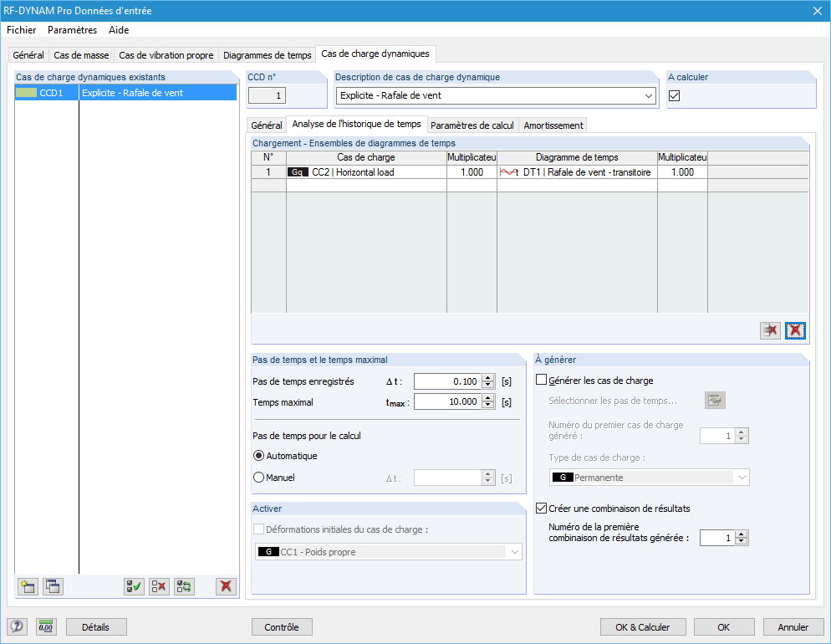
Task: Delete the selected table row icon
Action: click(770, 330)
